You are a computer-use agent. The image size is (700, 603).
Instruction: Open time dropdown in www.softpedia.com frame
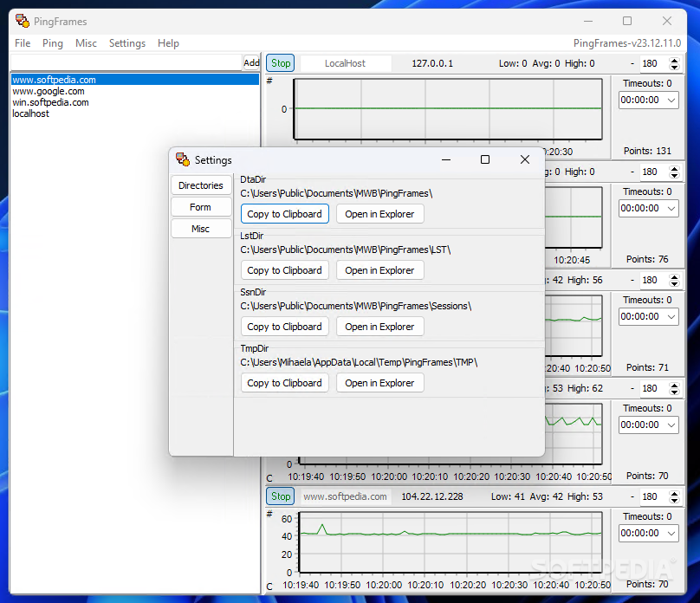tap(649, 533)
